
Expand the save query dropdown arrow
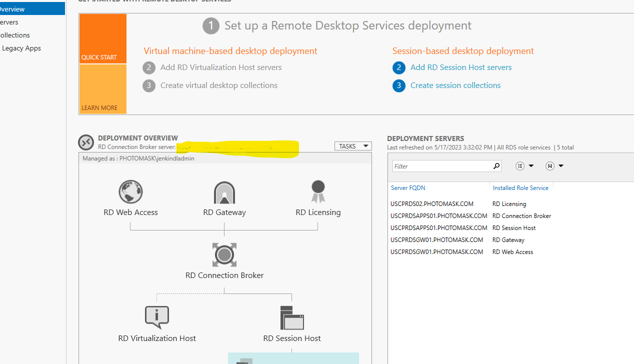561,166
